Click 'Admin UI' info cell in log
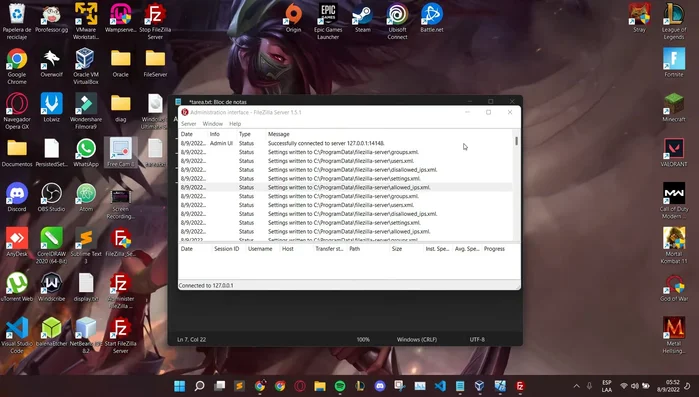699x397 pixels. 221,143
